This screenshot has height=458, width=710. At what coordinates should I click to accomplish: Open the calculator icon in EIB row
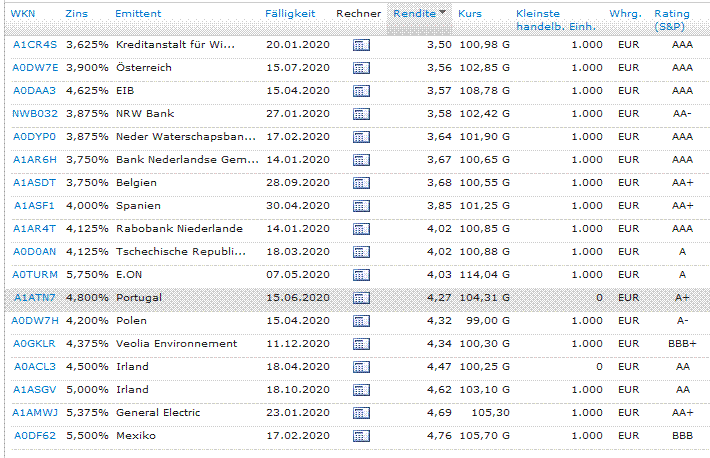coord(361,91)
